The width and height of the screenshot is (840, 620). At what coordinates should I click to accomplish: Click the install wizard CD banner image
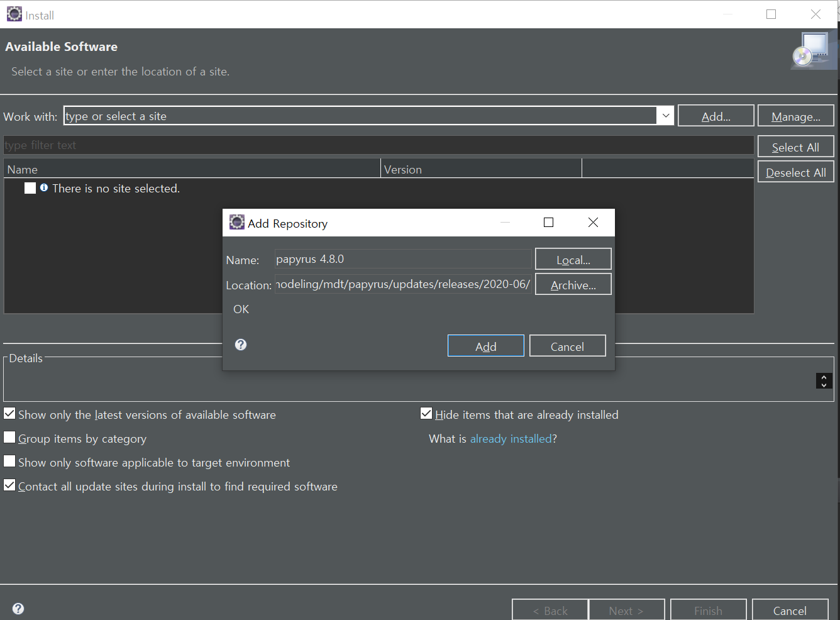814,50
